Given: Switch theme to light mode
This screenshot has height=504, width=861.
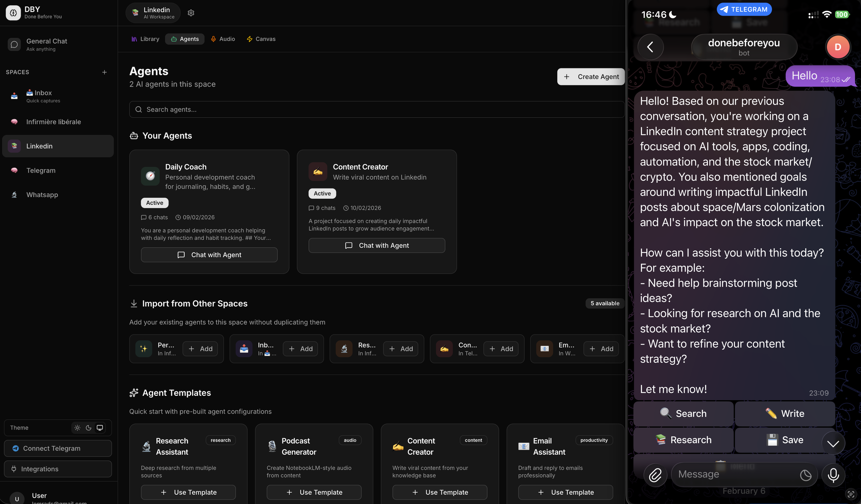Looking at the screenshot, I should point(77,428).
